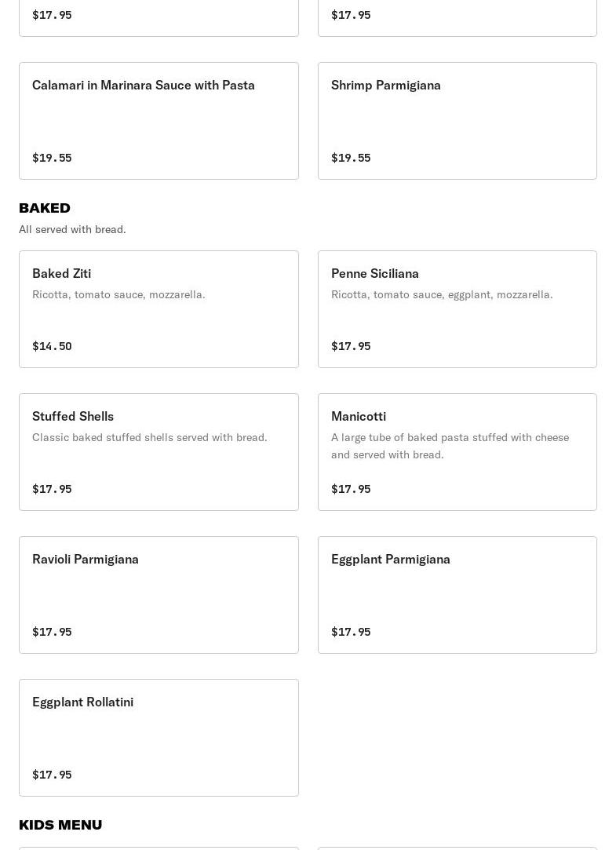Pick the Eggplant Parmigiana card
This screenshot has width=616, height=850.
click(457, 594)
